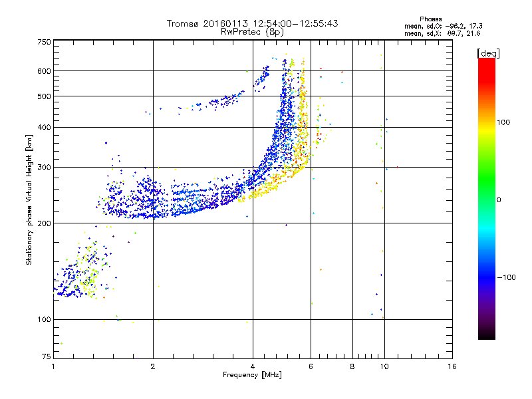532x399 pixels.
Task: Click the 'Phases' heading at top right
Action: coord(430,19)
